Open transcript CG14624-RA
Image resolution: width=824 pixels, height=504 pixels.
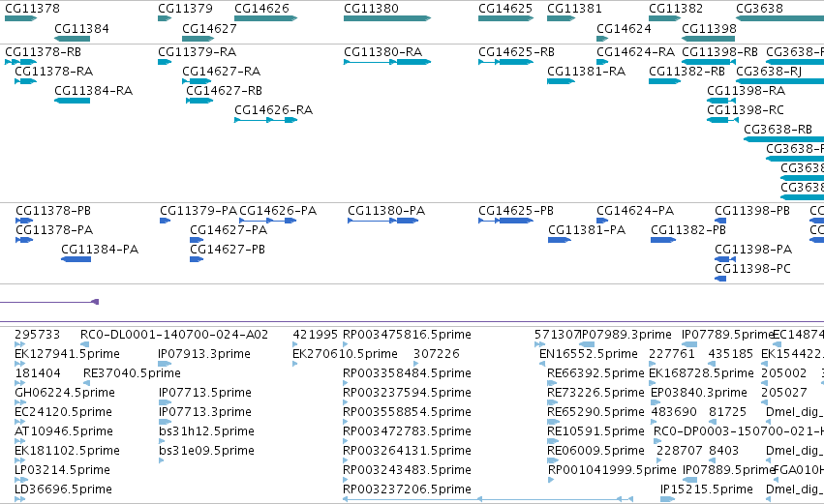click(636, 52)
